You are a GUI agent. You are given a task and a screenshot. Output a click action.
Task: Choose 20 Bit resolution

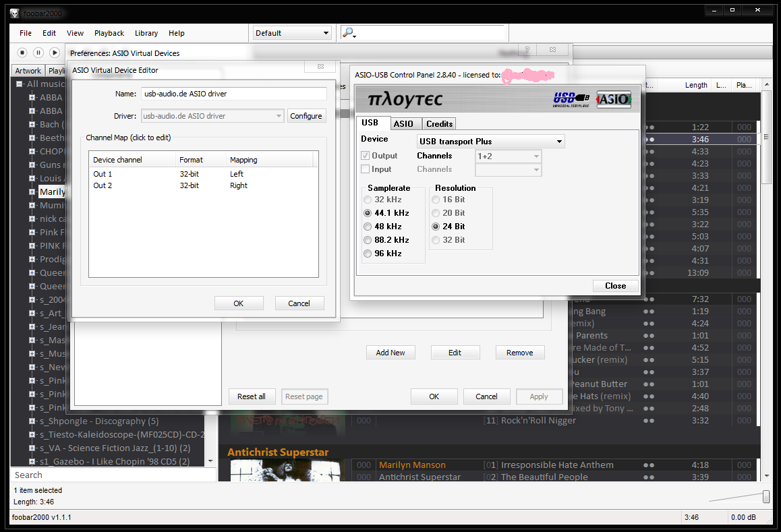click(x=436, y=213)
